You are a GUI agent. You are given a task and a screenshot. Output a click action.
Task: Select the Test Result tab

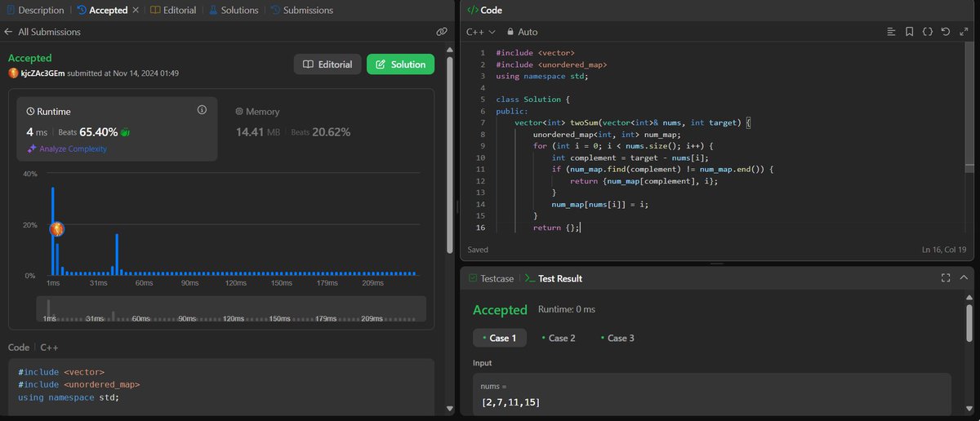[x=554, y=278]
